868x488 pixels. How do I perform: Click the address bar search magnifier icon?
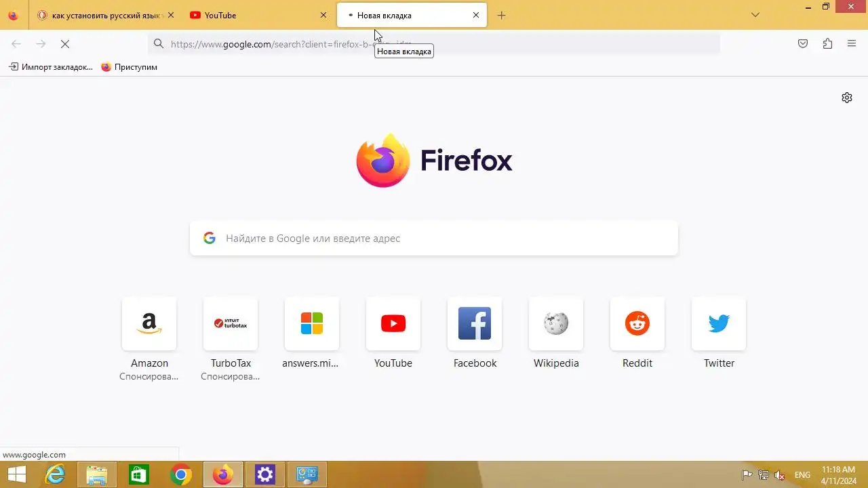tap(159, 43)
